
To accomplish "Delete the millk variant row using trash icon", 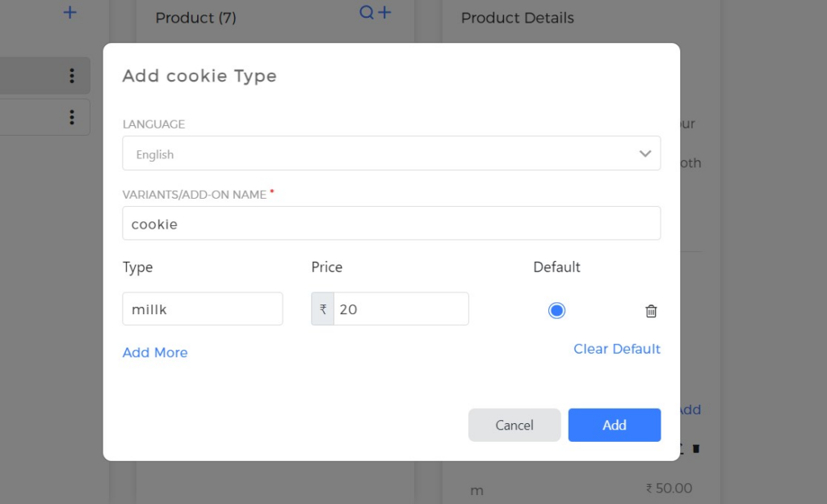I will click(651, 310).
